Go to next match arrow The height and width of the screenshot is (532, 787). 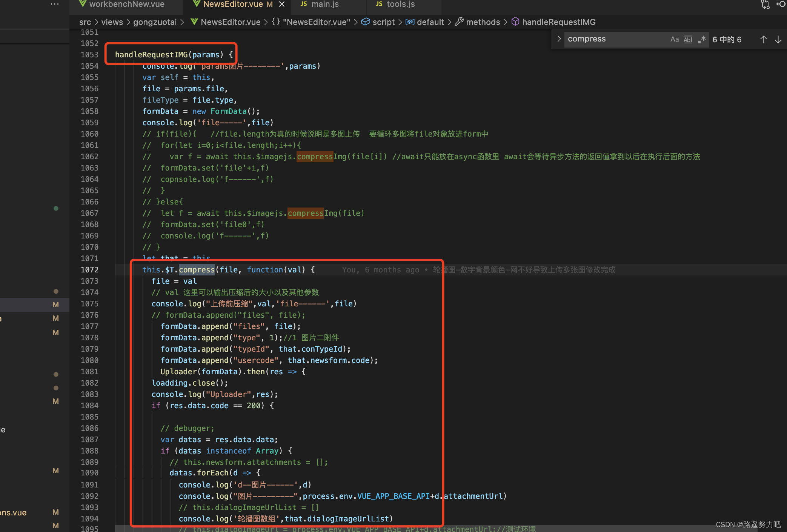pyautogui.click(x=778, y=39)
